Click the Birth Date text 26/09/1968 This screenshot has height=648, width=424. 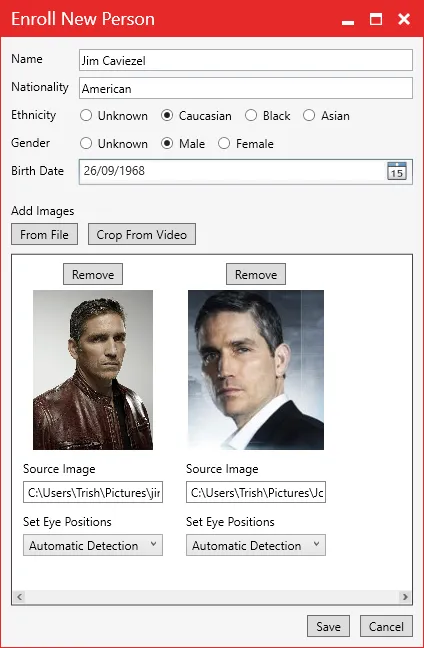114,171
